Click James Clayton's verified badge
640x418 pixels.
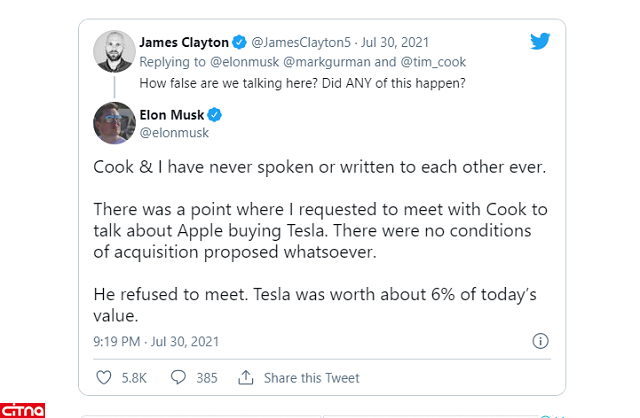pyautogui.click(x=239, y=43)
